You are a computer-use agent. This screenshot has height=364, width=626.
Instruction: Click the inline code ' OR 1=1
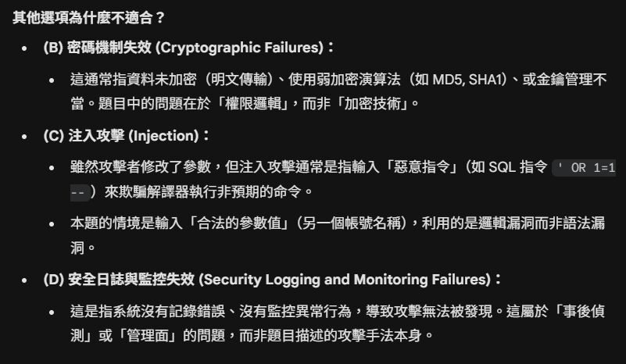584,168
